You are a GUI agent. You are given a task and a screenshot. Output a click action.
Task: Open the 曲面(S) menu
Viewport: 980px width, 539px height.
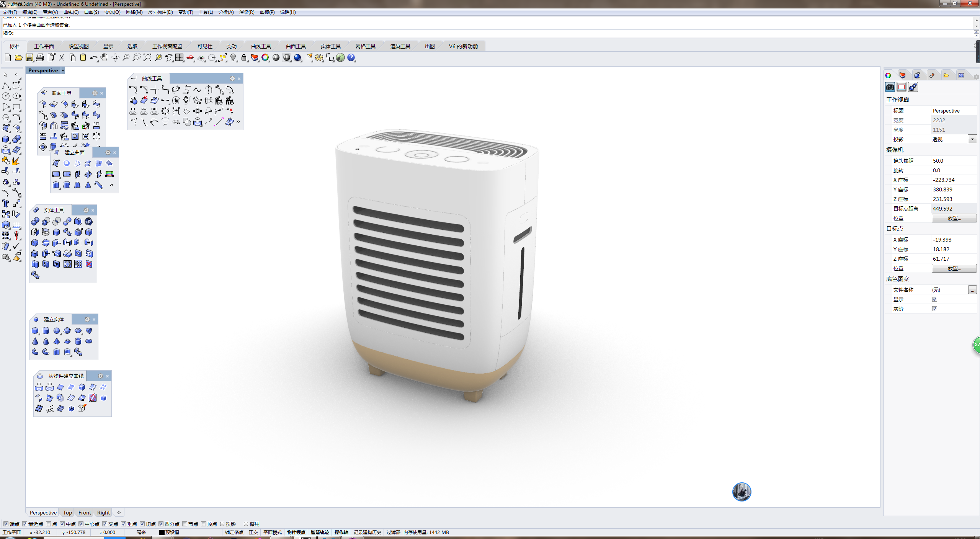(x=91, y=12)
